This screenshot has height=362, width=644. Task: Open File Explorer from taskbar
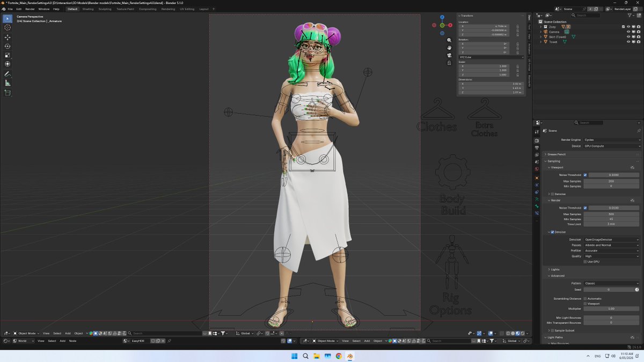tap(317, 356)
